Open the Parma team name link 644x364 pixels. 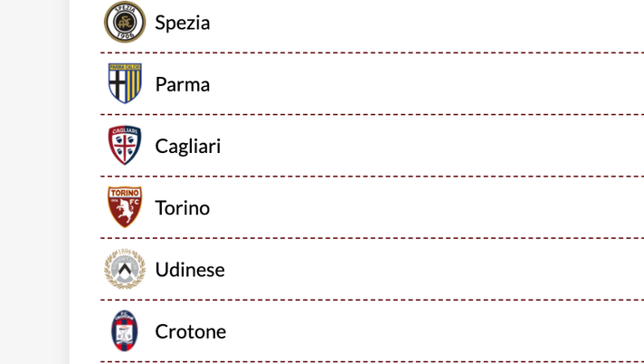coord(183,84)
